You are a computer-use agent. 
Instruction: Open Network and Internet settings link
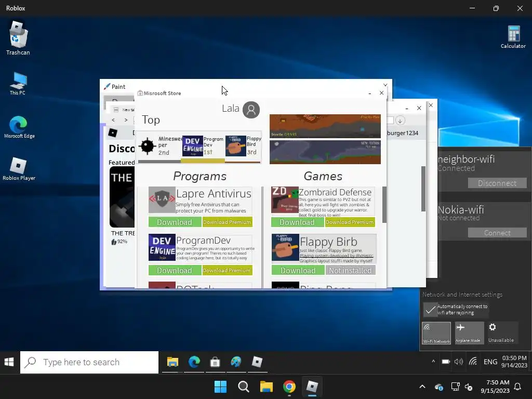pyautogui.click(x=462, y=295)
